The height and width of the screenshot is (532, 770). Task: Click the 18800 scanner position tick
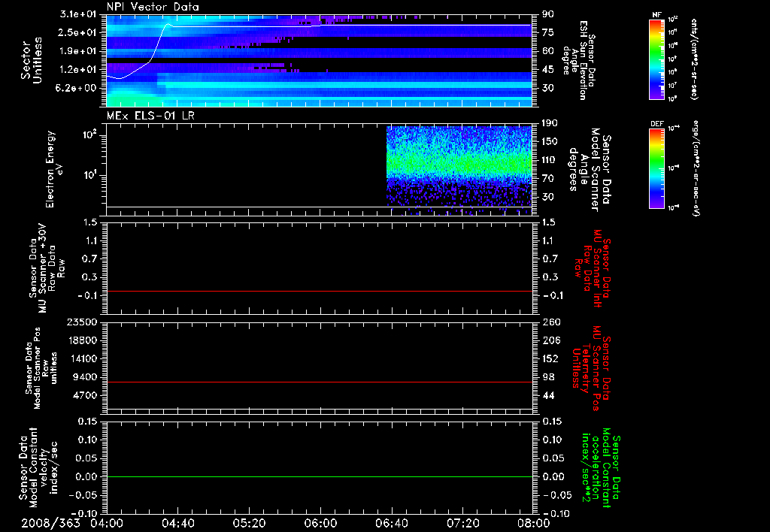(81, 340)
